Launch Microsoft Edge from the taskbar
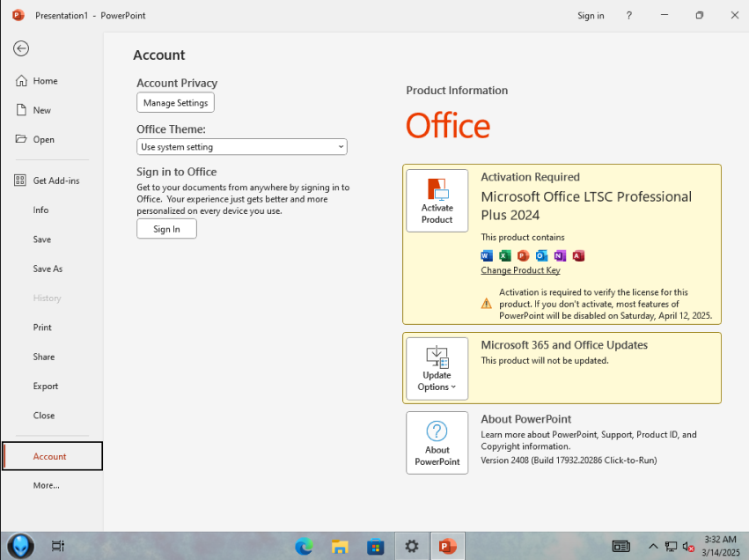Screen dimensions: 749x560 [x=304, y=546]
